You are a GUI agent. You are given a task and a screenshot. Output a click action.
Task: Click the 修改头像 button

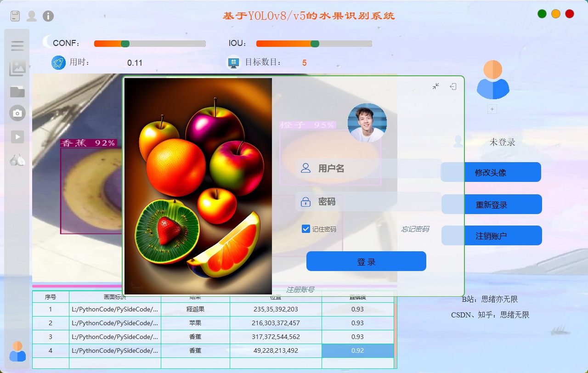click(491, 172)
